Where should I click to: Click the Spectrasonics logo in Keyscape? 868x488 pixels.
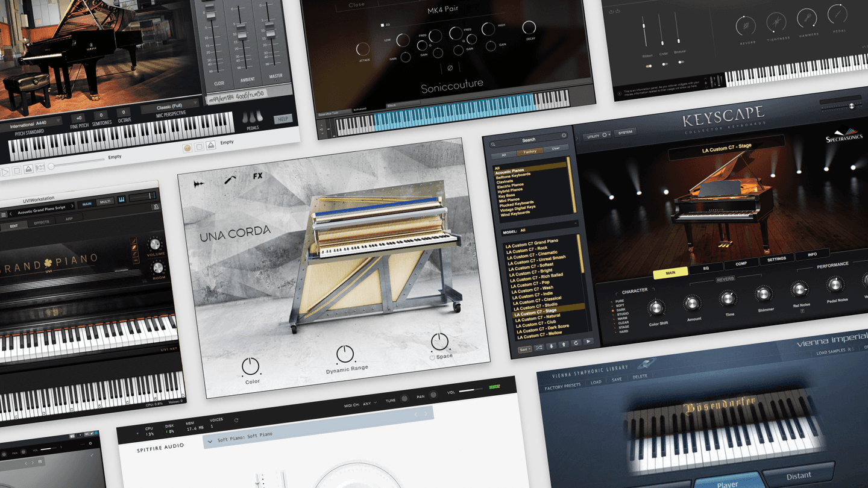(x=843, y=135)
